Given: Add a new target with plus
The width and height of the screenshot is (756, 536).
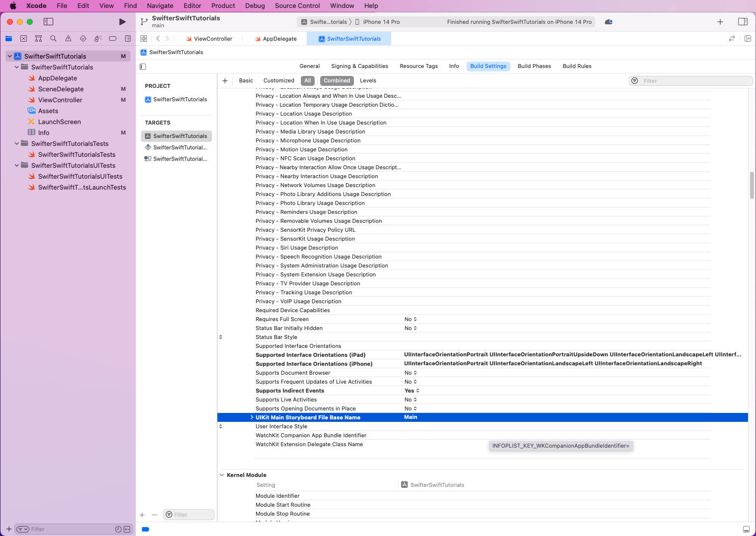Looking at the screenshot, I should 142,515.
